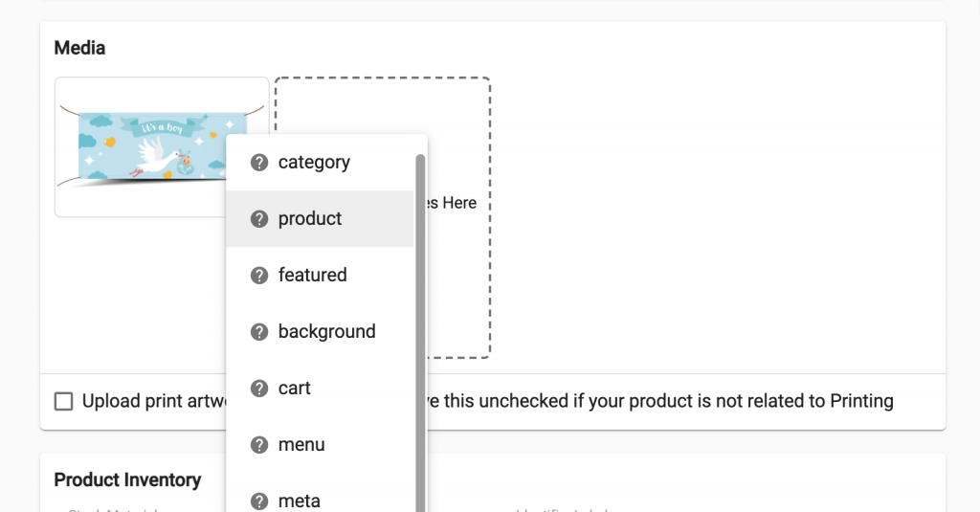Choose cart from the type menu

(320, 389)
